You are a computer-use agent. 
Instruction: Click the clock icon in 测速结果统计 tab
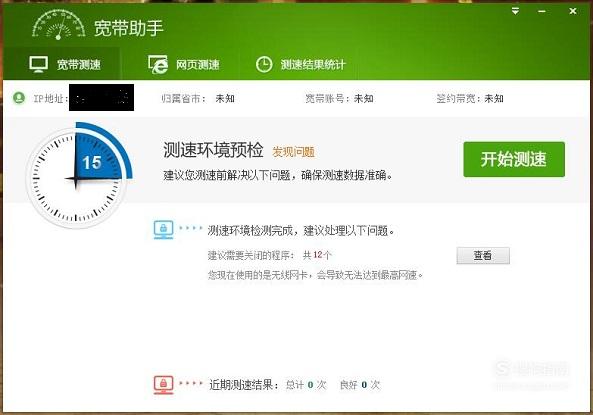pos(264,64)
